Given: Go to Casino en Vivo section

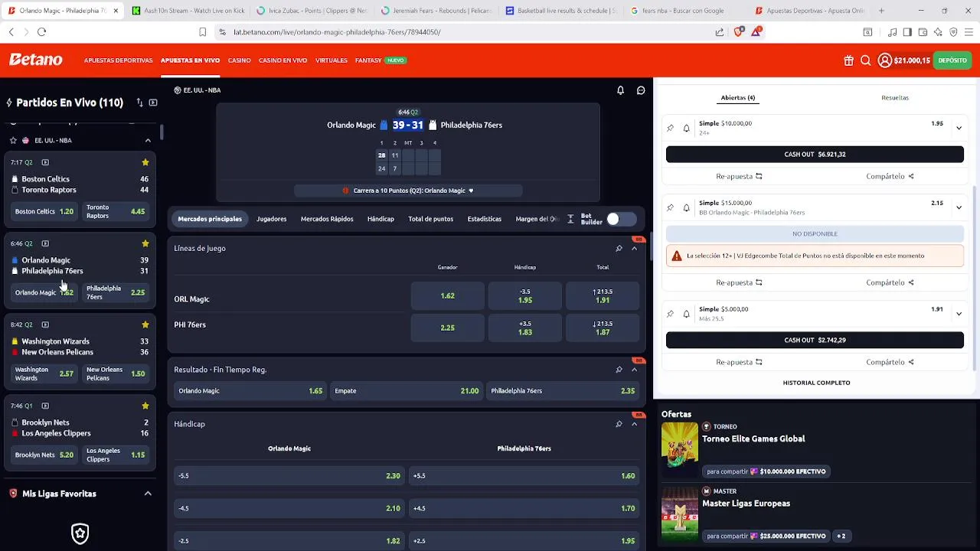Looking at the screenshot, I should click(x=283, y=60).
